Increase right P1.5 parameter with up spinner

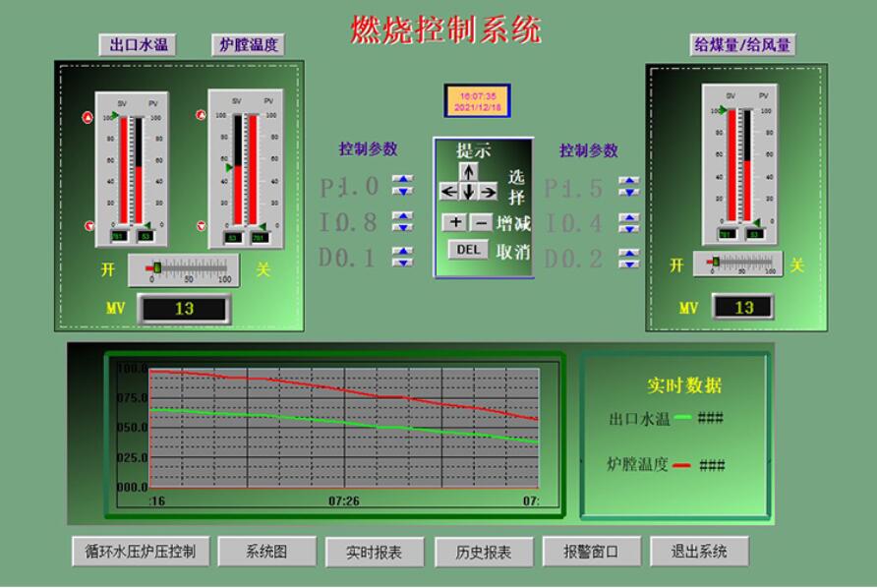[x=629, y=181]
